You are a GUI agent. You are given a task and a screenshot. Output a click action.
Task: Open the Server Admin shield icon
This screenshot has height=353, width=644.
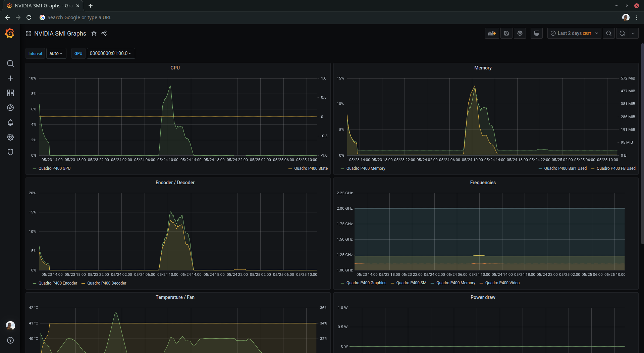[10, 152]
